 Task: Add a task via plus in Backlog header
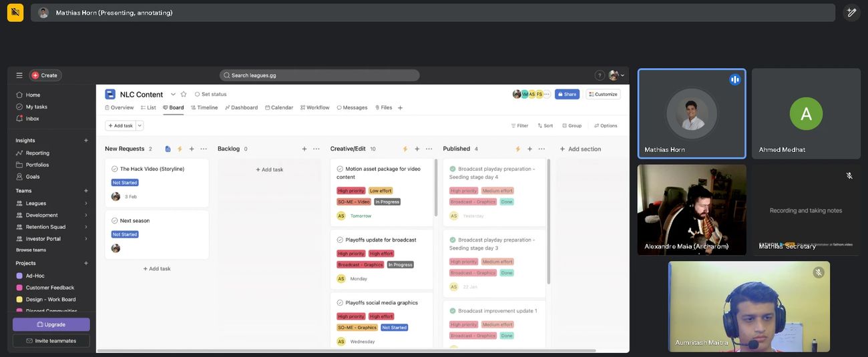tap(304, 149)
